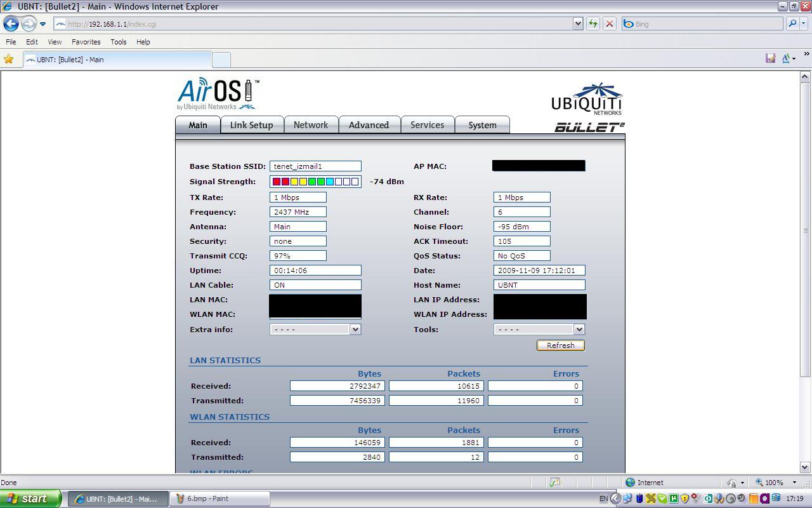
Task: Click the EN language indicator
Action: 603,498
